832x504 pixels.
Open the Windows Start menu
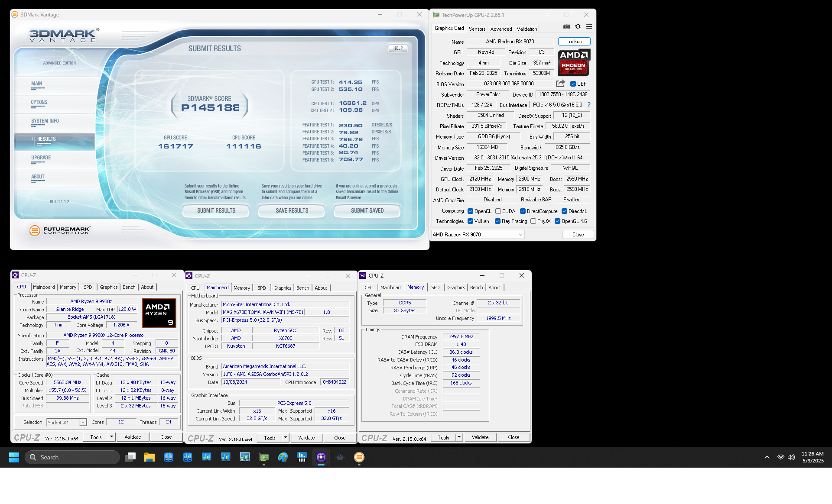click(14, 457)
